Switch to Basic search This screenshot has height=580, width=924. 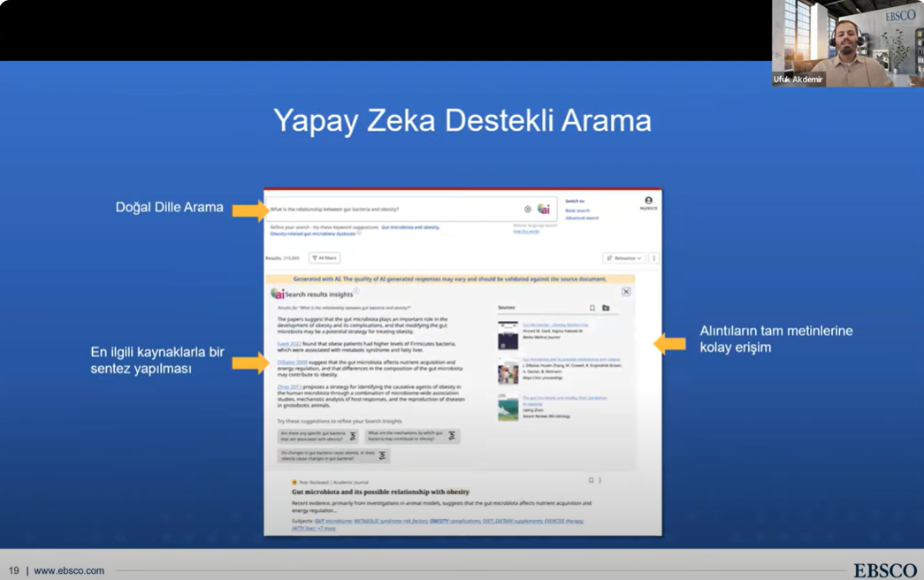577,210
